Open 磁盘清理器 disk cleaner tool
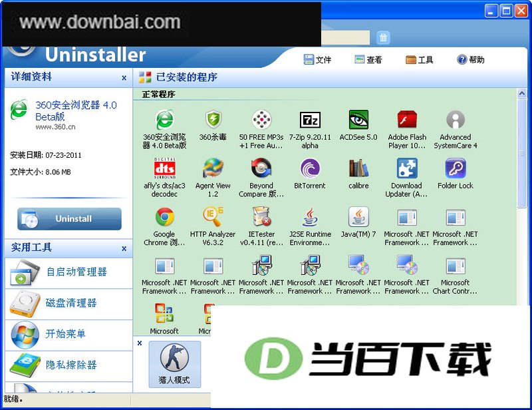 coord(68,304)
